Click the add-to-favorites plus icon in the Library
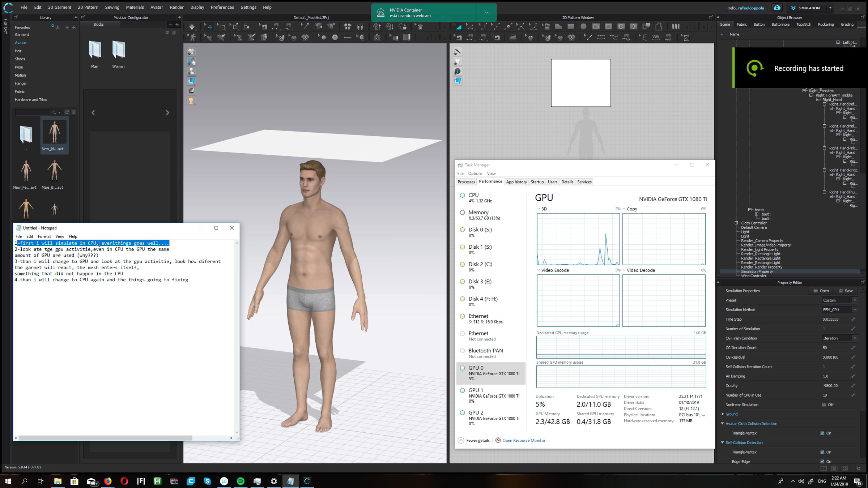Viewport: 868px width, 488px height. coord(67,27)
